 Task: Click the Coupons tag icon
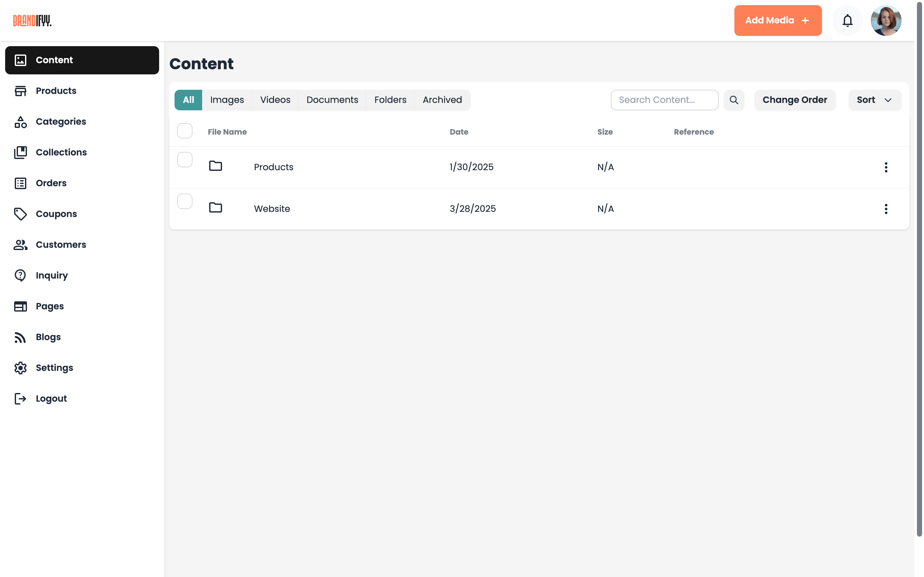click(x=20, y=214)
